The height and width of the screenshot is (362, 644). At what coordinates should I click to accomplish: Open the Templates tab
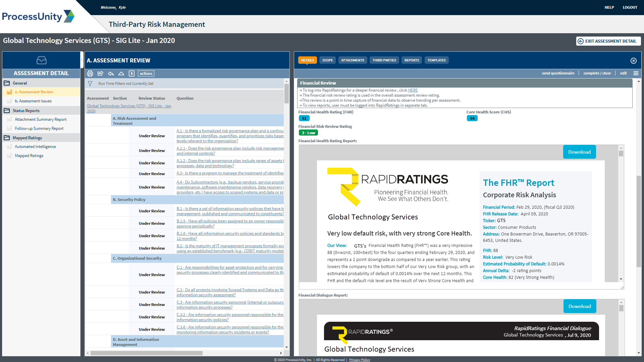click(x=436, y=60)
